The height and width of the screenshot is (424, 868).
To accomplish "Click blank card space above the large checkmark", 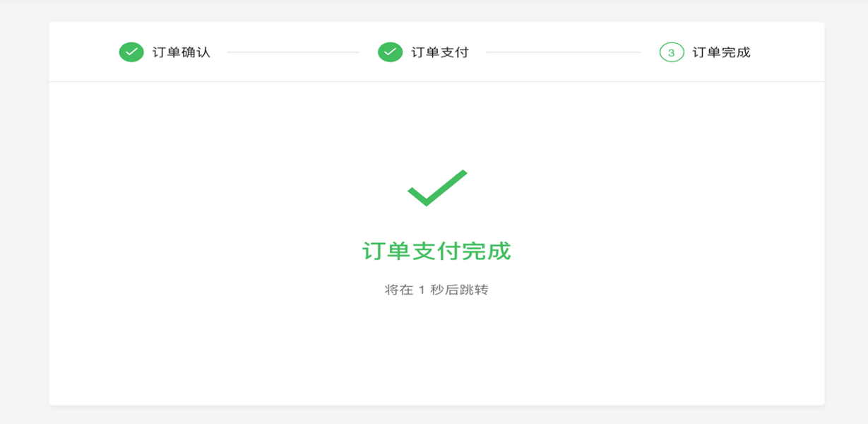I will click(436, 125).
